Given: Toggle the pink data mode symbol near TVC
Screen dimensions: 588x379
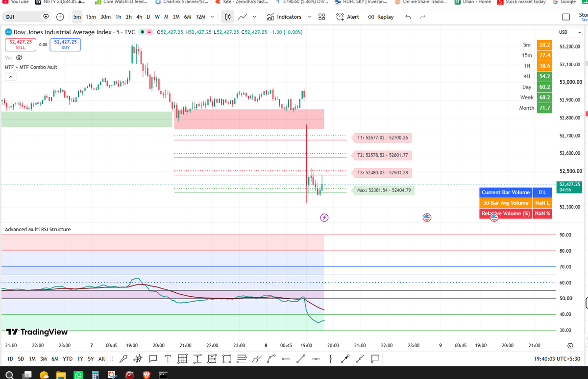Looking at the screenshot, I should click(149, 32).
